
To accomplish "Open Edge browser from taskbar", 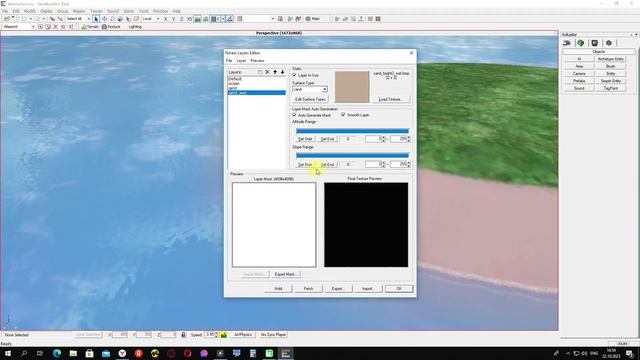I will coord(57,353).
